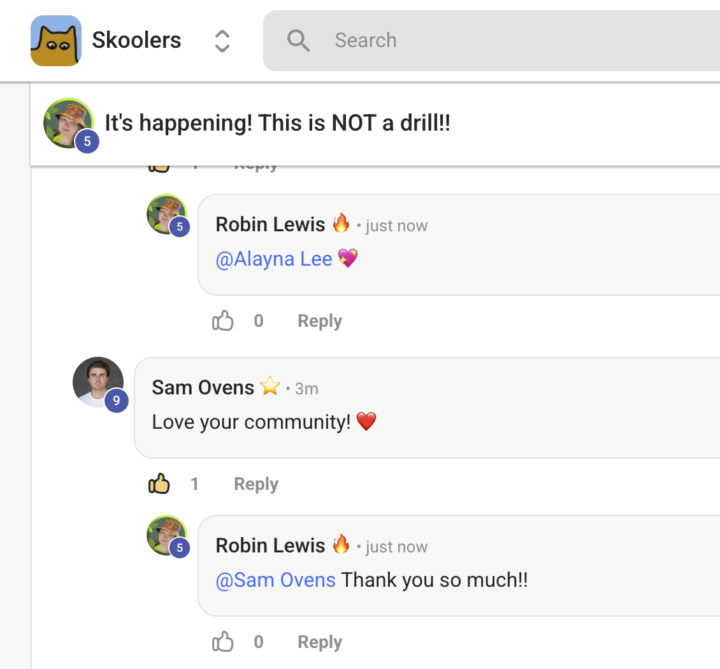Viewport: 720px width, 669px height.
Task: Click the post title 'It's happening!'
Action: tap(277, 123)
